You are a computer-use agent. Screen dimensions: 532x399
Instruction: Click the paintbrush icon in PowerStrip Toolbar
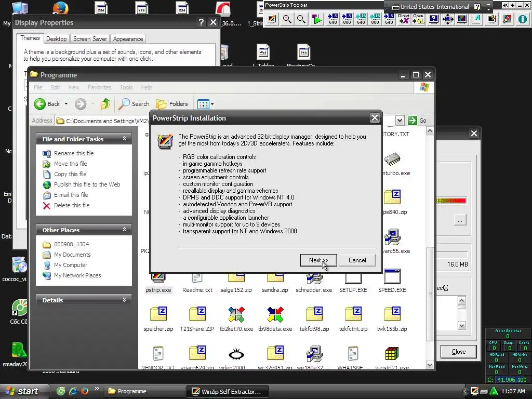tap(507, 19)
